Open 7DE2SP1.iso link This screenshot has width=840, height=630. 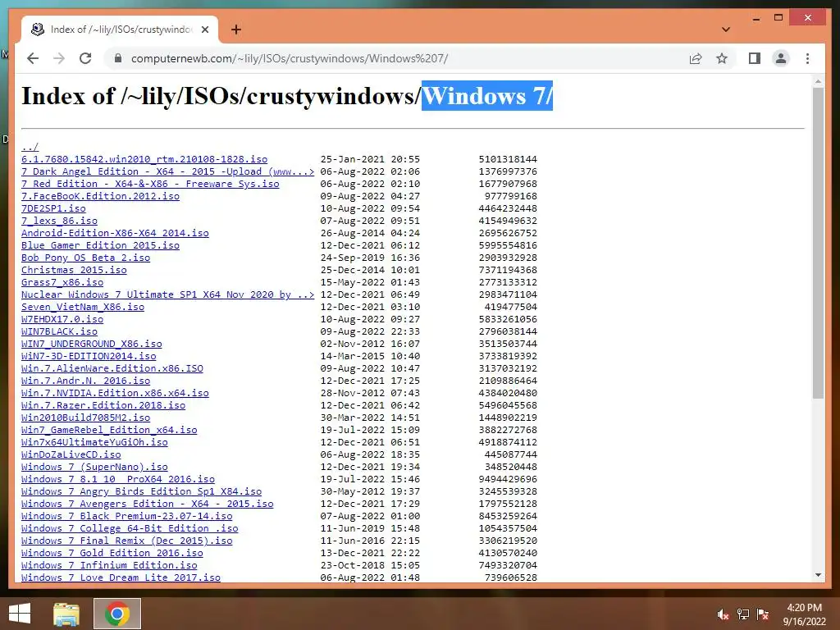53,208
